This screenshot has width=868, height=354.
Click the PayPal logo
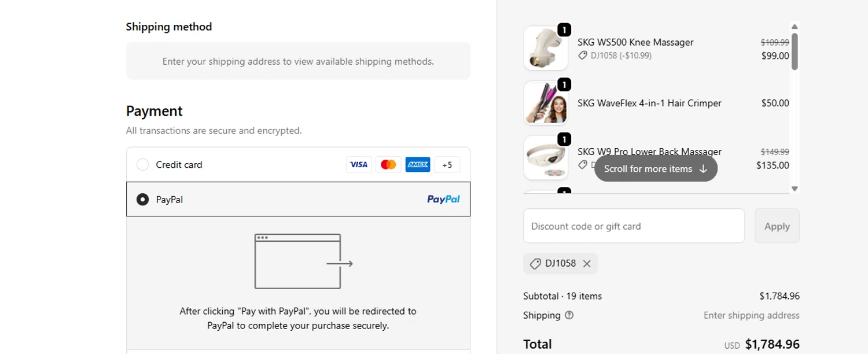[443, 200]
